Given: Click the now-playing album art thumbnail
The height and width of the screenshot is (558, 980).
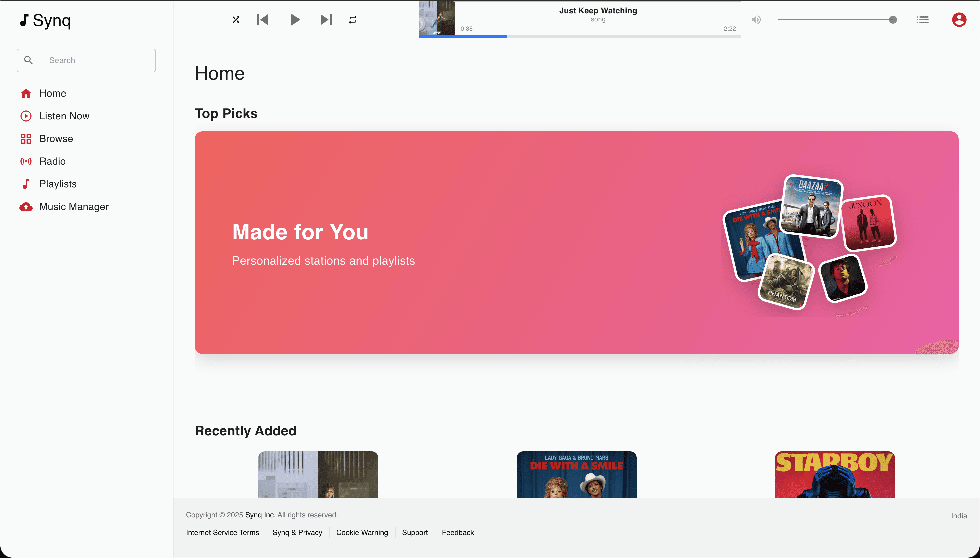Looking at the screenshot, I should [437, 18].
